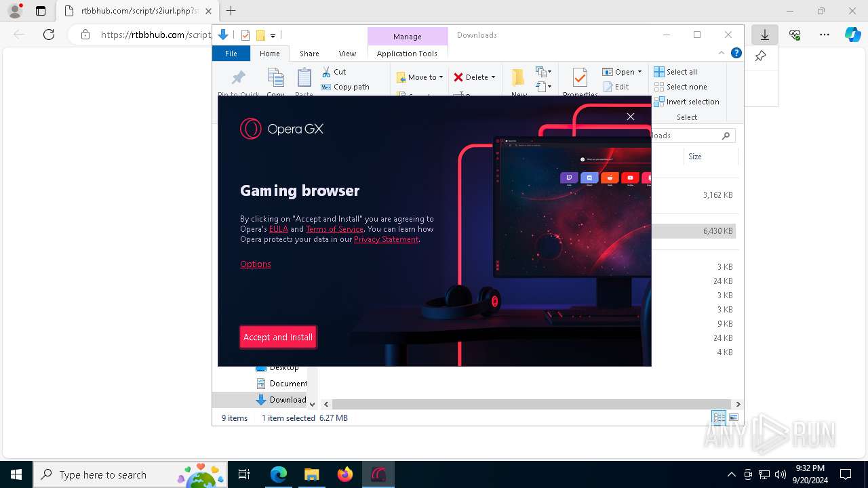Switch to Large icons view layout
868x488 pixels.
pyautogui.click(x=733, y=418)
